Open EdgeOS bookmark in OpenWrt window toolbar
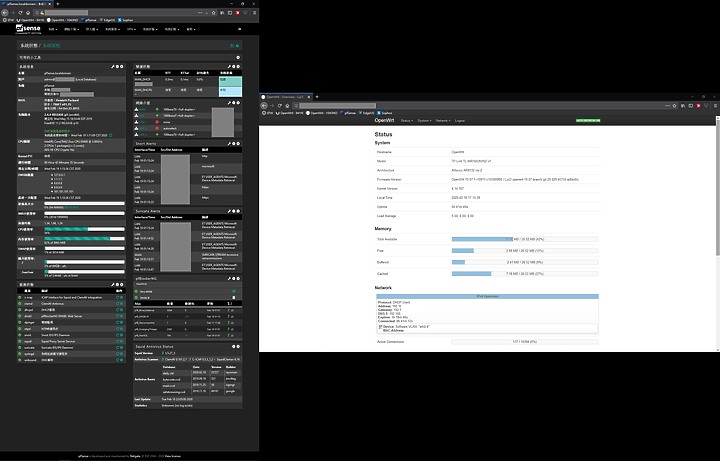This screenshot has width=720, height=461. tap(366, 113)
